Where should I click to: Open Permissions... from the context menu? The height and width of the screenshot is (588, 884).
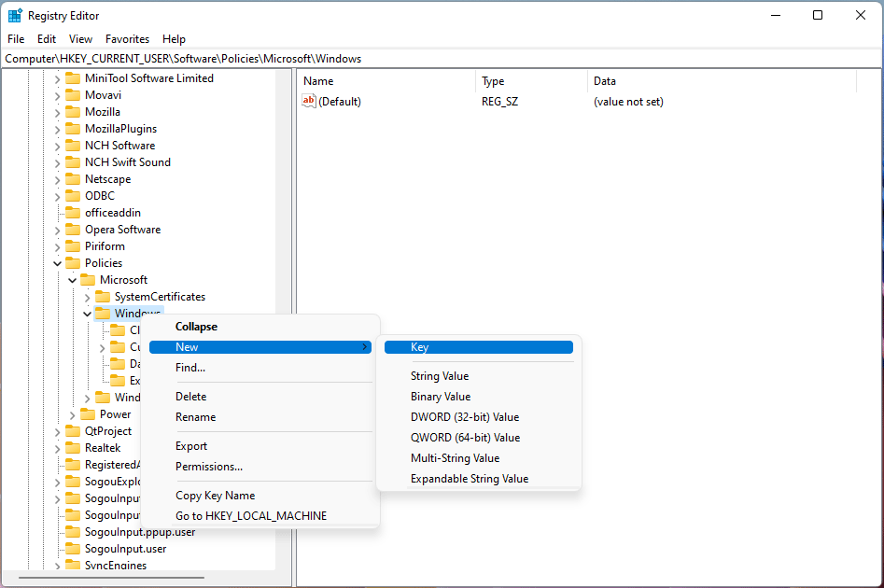tap(260, 467)
